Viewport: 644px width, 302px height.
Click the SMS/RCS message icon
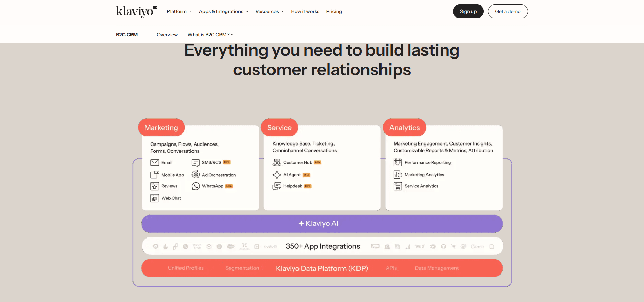click(196, 163)
